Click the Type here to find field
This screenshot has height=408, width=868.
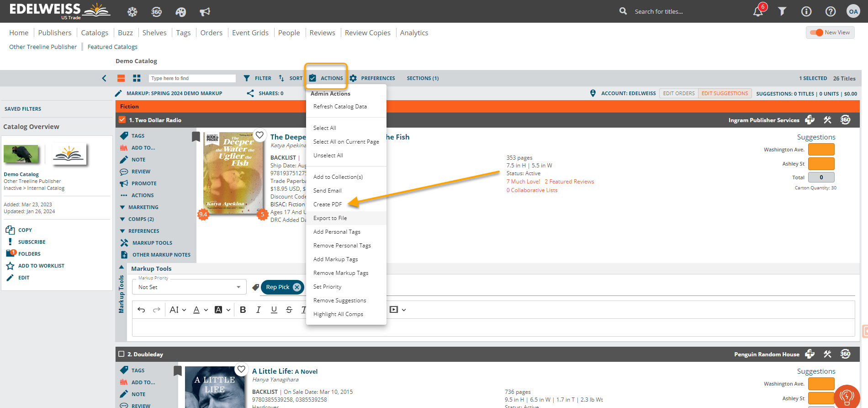pos(192,78)
